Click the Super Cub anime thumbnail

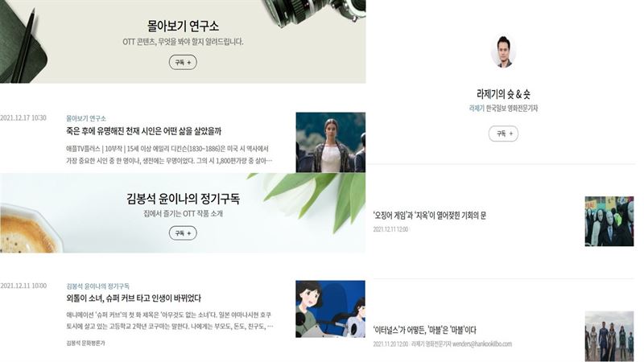point(330,309)
